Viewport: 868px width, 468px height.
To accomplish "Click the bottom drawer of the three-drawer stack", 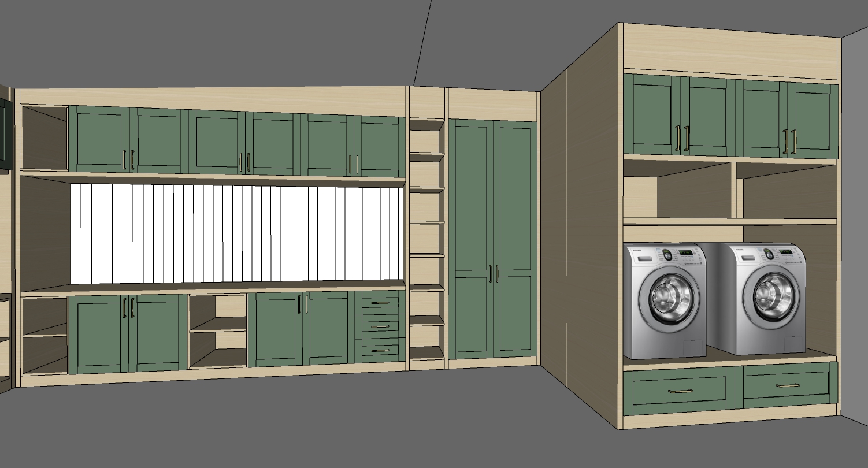I will (380, 350).
